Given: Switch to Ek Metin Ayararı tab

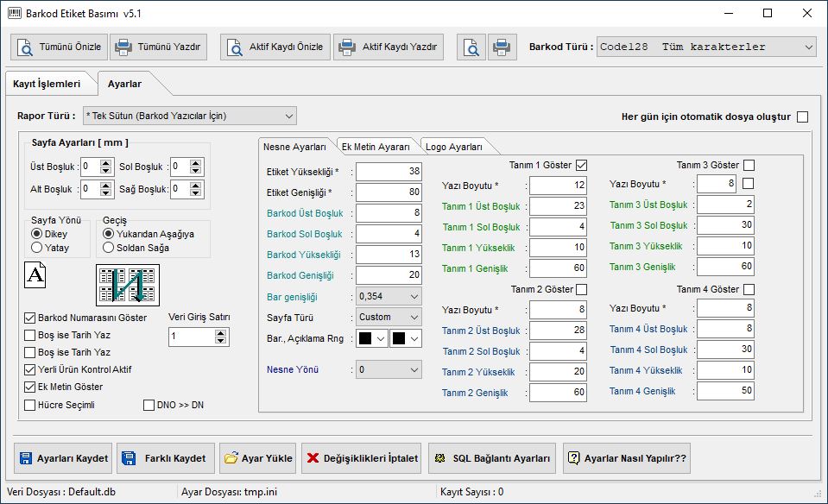Looking at the screenshot, I should tap(376, 147).
